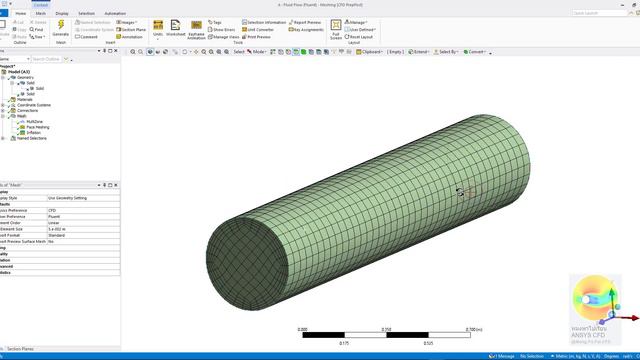Open the User Defined layout dropdown
640x360 pixels.
pyautogui.click(x=360, y=30)
